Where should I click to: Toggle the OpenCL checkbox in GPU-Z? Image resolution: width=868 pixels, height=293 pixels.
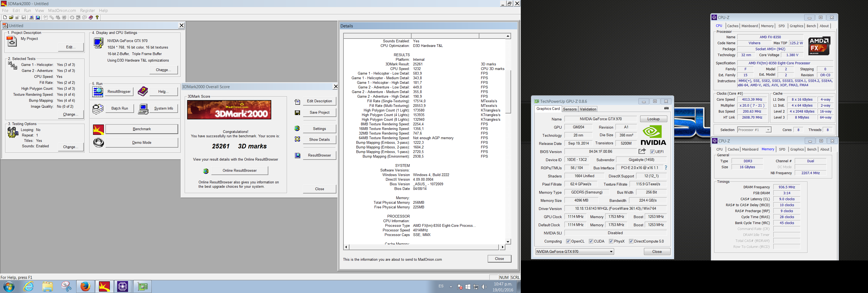pos(568,241)
